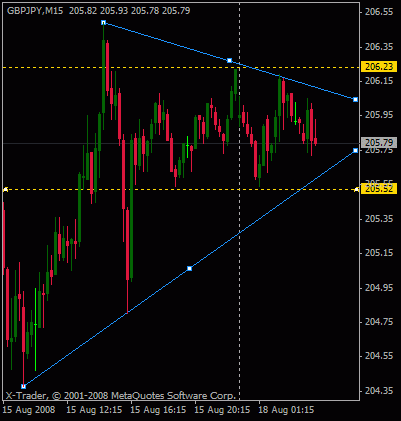Select the upper trendline's starting anchor point
This screenshot has width=401, height=421.
(103, 23)
